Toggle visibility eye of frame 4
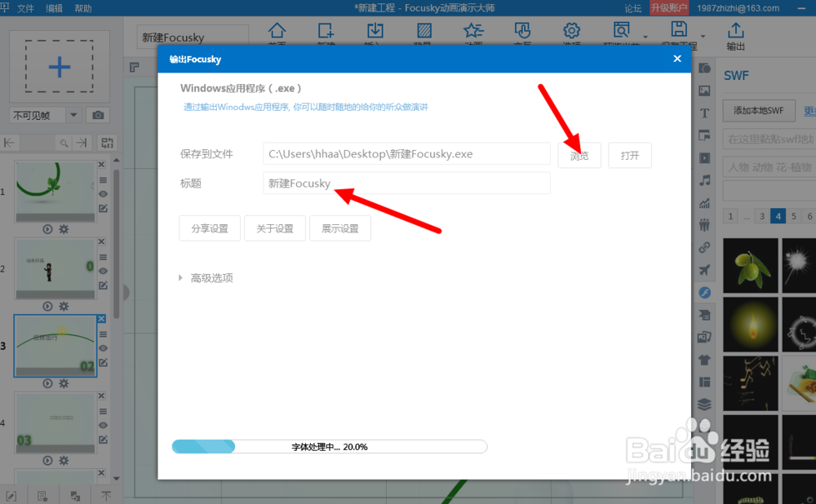Screen dimensions: 816x504 click(x=103, y=425)
